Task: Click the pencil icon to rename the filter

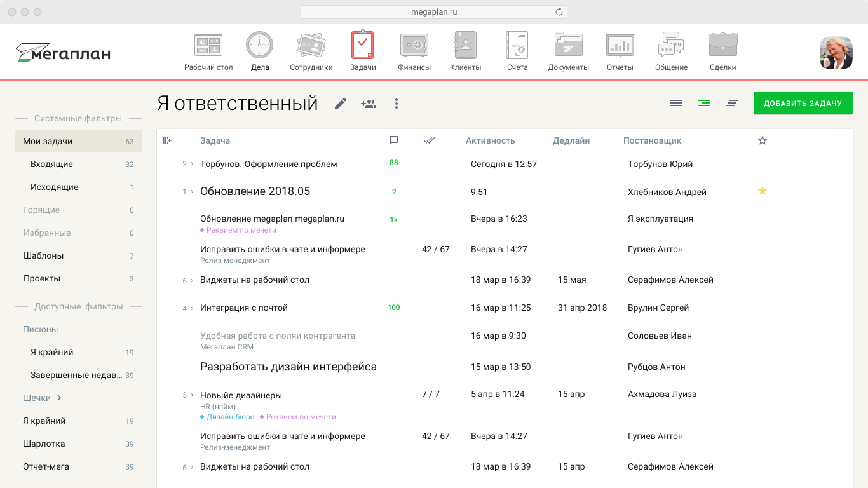Action: pos(341,103)
